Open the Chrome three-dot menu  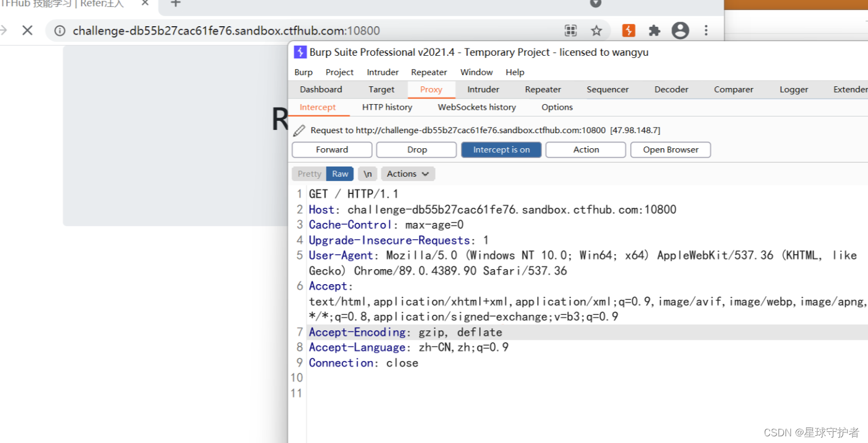[x=706, y=31]
